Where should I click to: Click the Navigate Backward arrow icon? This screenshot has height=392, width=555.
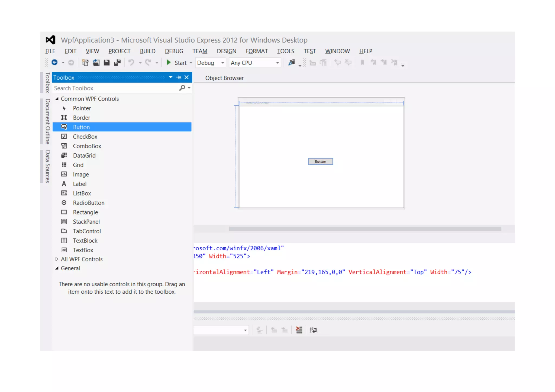point(54,63)
